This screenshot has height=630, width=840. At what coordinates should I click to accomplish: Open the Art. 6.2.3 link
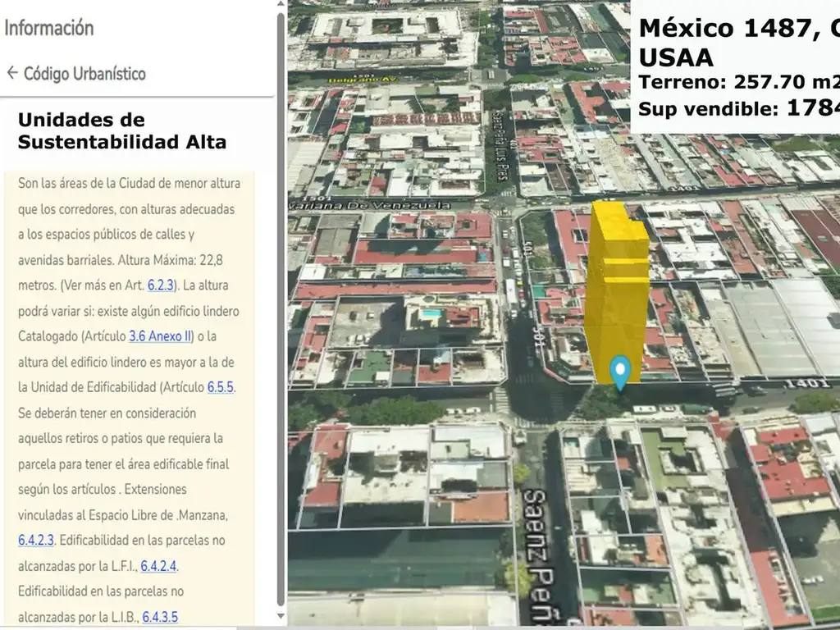coord(162,285)
